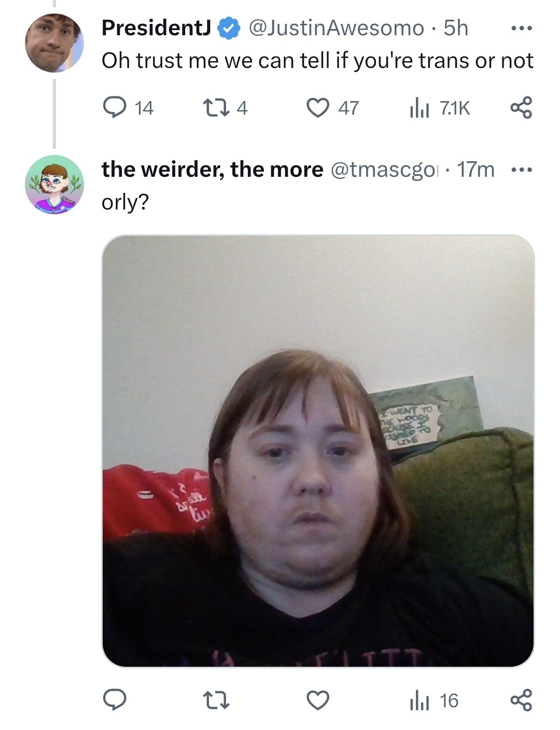Viewport: 560px width, 730px height.
Task: Share PresidentJ's tweet via share icon
Action: tap(521, 108)
